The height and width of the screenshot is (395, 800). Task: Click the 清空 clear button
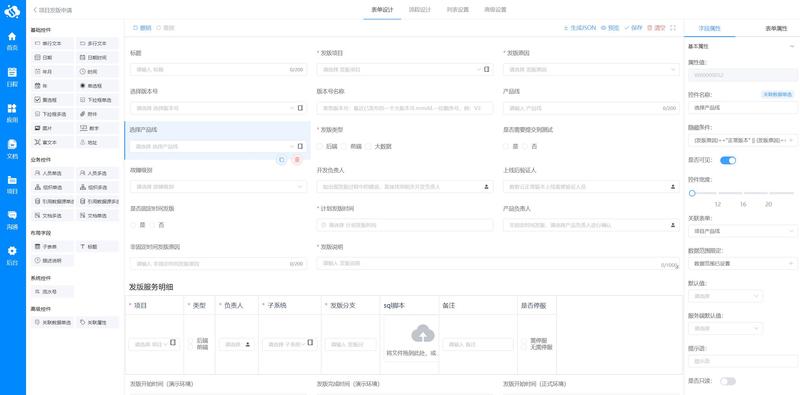click(x=656, y=28)
